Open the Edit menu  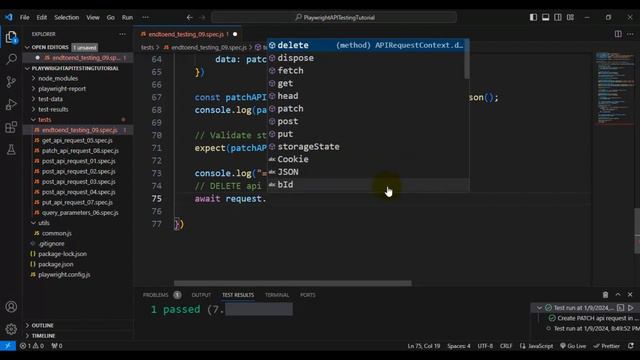(x=42, y=18)
